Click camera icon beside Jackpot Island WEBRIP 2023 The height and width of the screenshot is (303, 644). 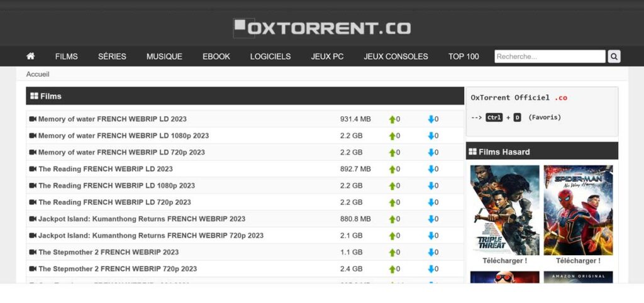33,219
